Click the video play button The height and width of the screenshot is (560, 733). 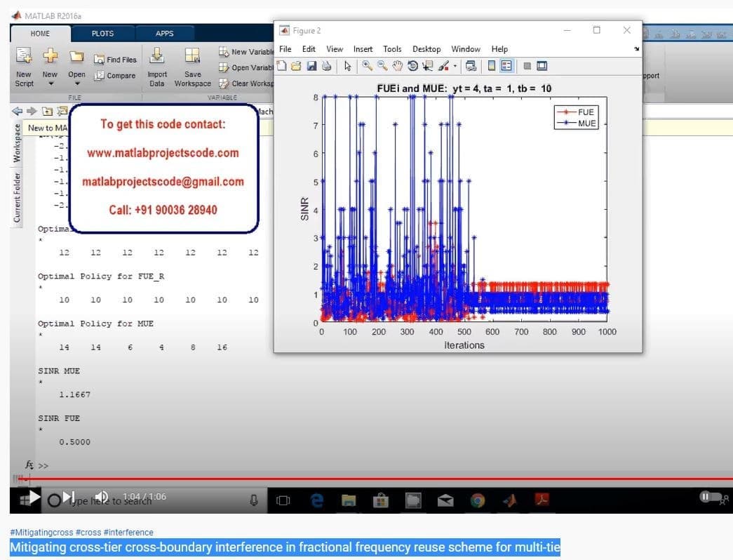tap(34, 497)
